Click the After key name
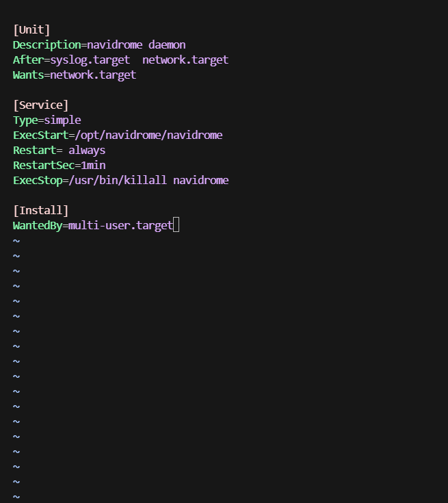This screenshot has height=503, width=448. (28, 60)
